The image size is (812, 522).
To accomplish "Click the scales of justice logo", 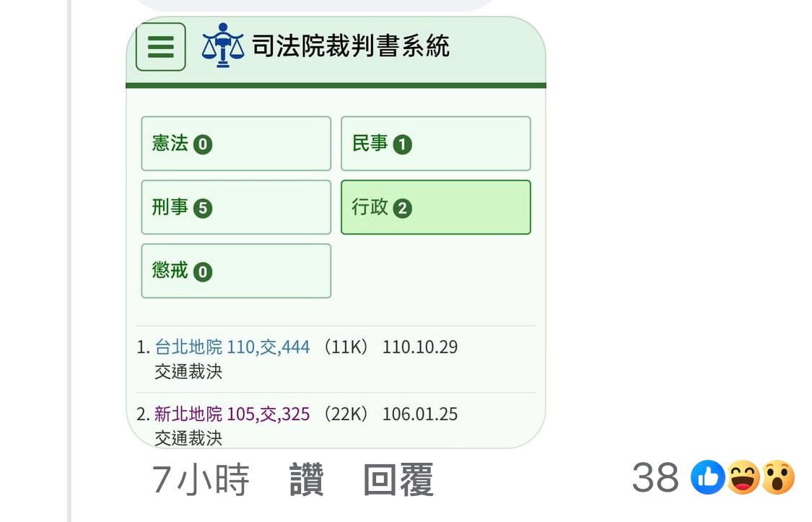I will tap(222, 45).
